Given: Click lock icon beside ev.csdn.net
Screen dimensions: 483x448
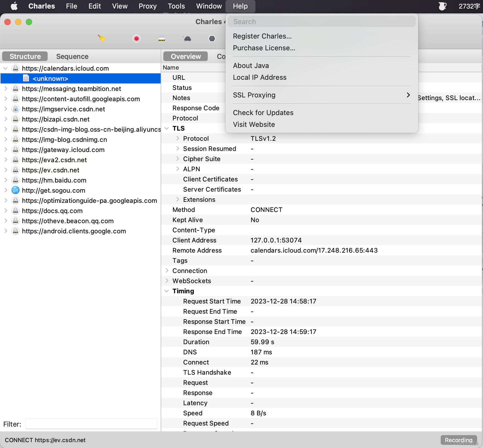Looking at the screenshot, I should 16,170.
